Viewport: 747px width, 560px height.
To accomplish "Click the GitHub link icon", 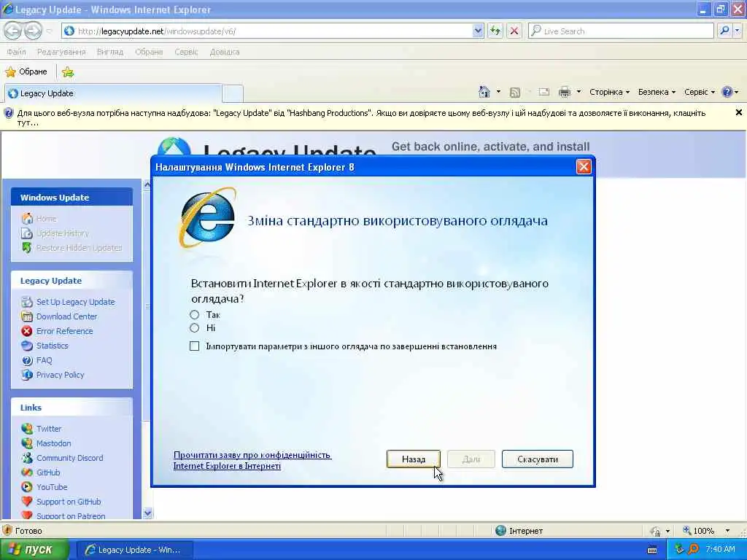I will 27,472.
